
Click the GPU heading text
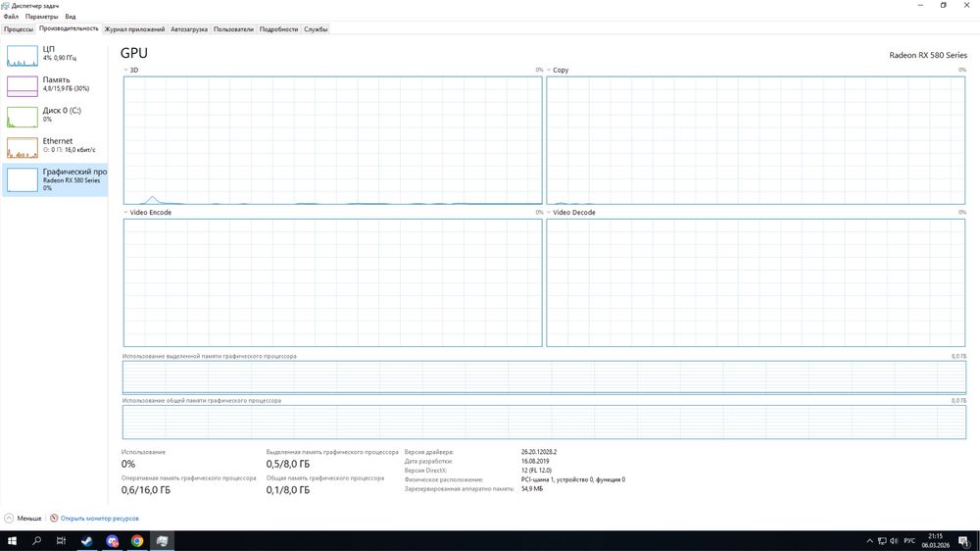(x=133, y=53)
